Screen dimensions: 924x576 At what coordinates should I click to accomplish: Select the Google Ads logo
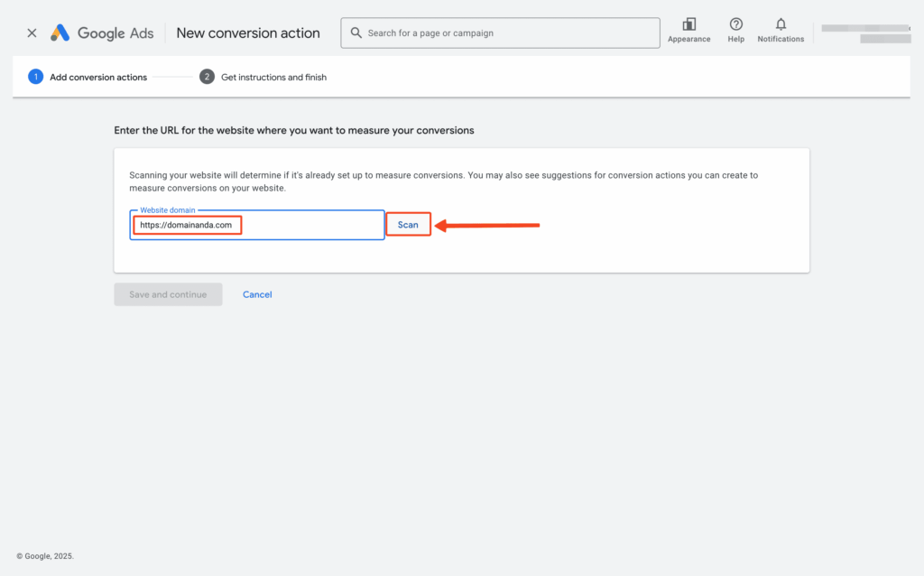[100, 33]
